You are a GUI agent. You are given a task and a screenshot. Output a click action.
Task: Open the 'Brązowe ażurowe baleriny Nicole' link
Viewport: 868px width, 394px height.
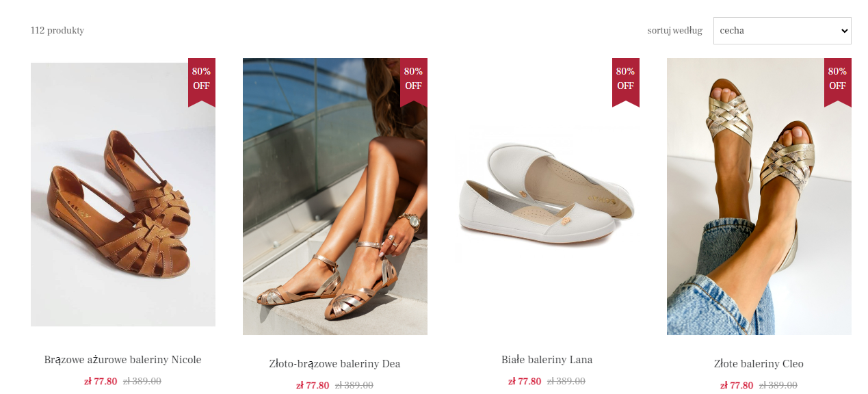click(x=123, y=360)
